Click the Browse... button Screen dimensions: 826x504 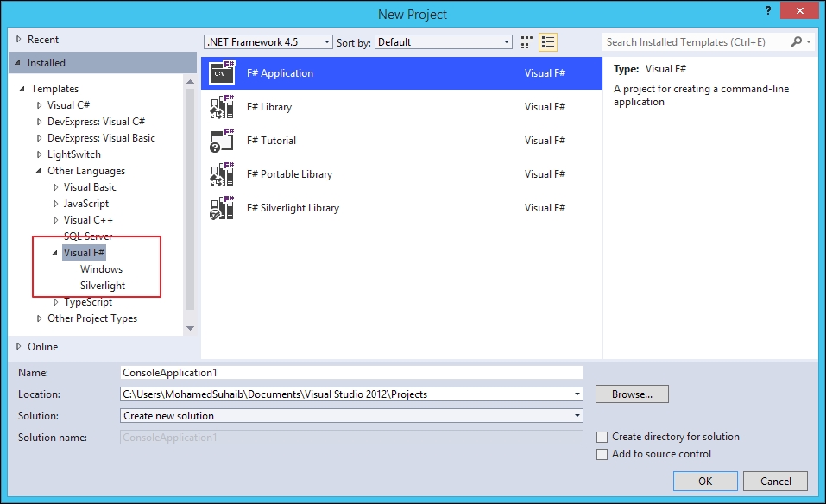pyautogui.click(x=632, y=394)
